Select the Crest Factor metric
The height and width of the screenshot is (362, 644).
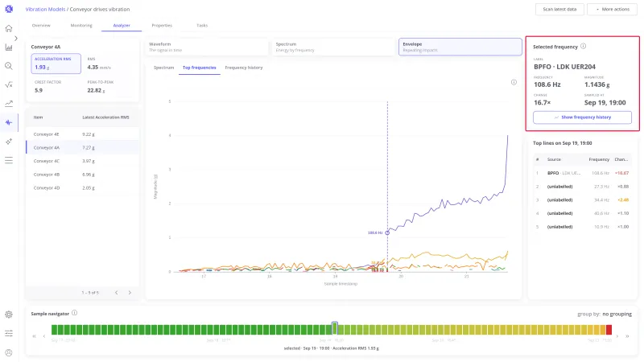pos(56,87)
